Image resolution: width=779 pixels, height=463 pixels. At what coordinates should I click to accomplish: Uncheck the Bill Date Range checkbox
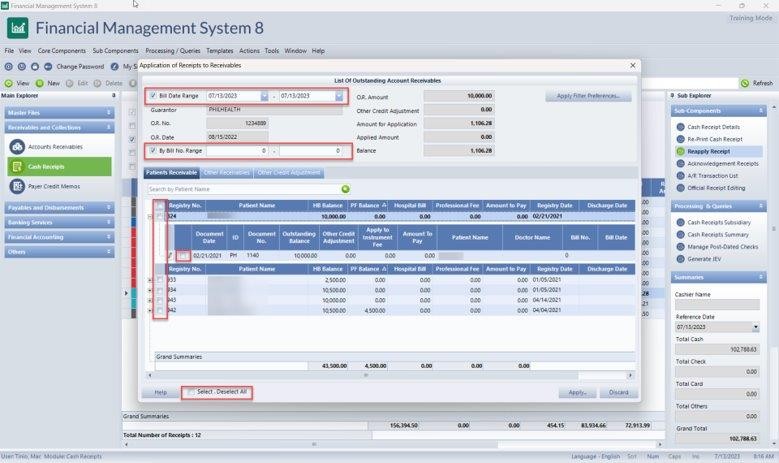point(153,96)
